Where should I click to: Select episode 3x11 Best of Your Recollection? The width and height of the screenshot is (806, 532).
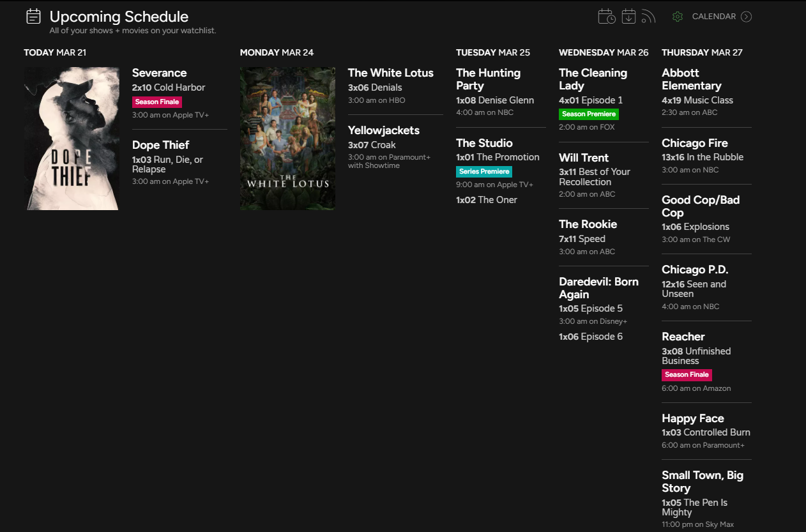tap(595, 177)
